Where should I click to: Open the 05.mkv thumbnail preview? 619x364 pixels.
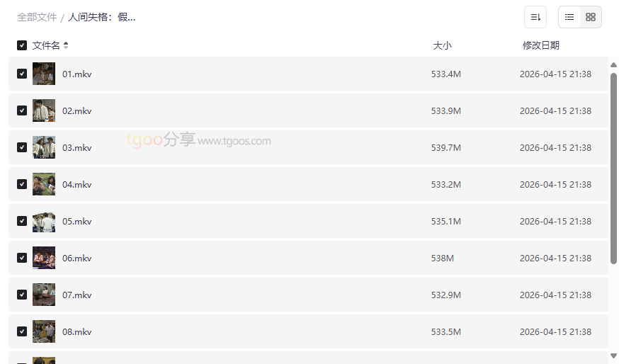click(44, 221)
